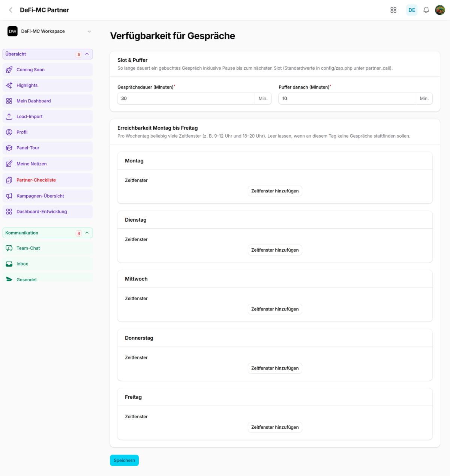Open Meine Notizen
Image resolution: width=450 pixels, height=476 pixels.
48,164
